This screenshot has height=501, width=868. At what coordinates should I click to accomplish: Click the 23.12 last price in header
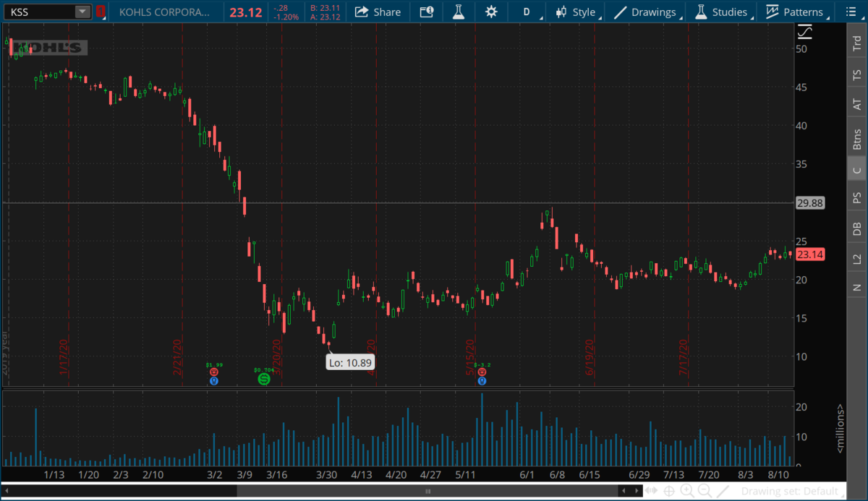[x=246, y=12]
